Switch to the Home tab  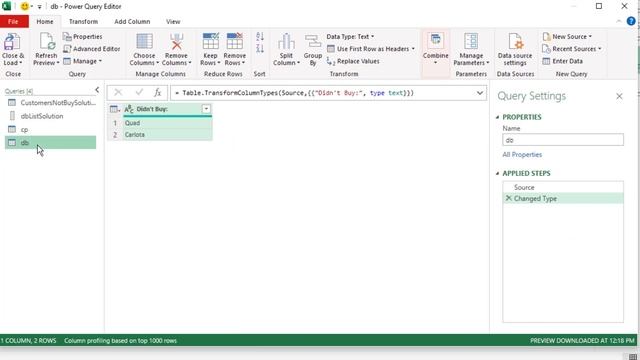coord(45,22)
